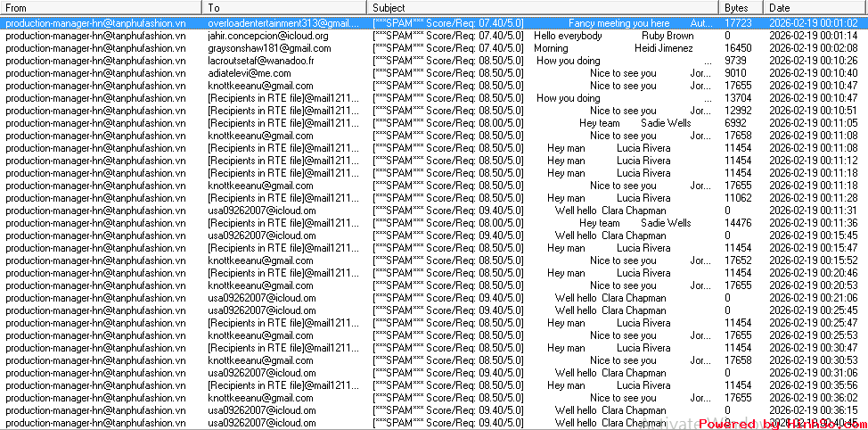Sort by the To column header
The height and width of the screenshot is (430, 868).
284,8
